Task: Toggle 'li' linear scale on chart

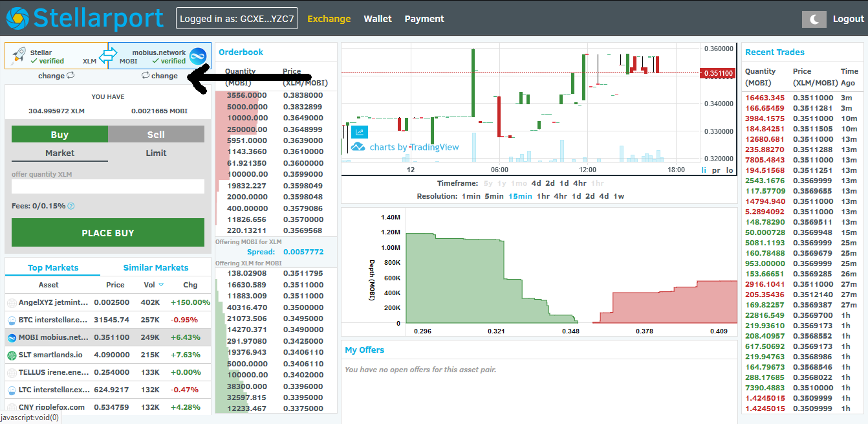Action: click(704, 170)
